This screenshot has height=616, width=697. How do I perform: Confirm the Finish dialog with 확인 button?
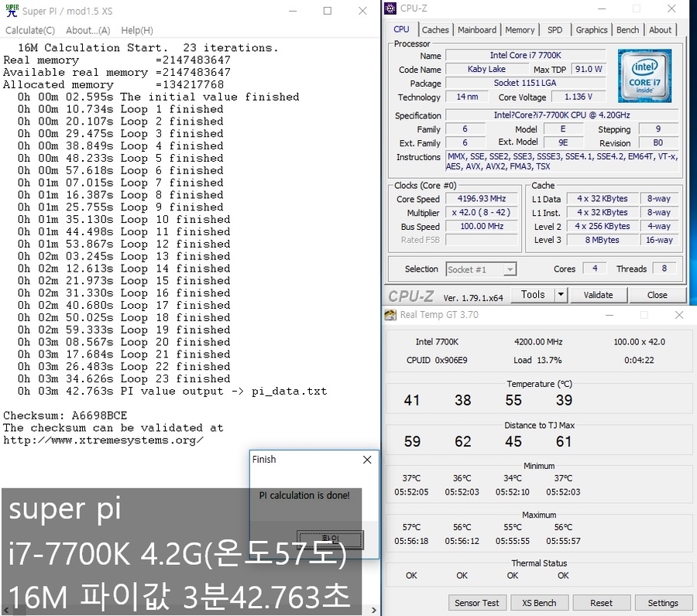[330, 539]
